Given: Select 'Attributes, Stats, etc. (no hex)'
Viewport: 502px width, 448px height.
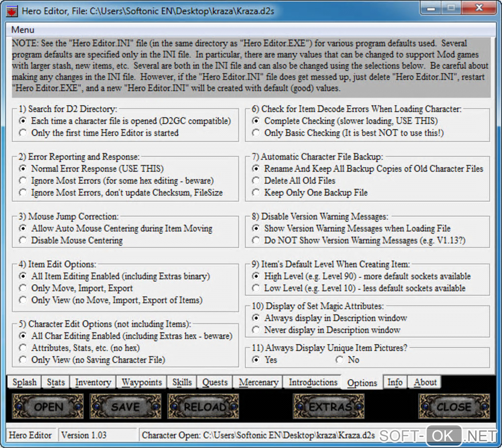Looking at the screenshot, I should pos(79,348).
